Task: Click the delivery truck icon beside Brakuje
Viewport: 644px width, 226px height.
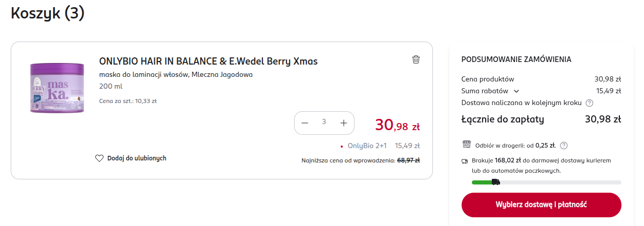Action: click(465, 161)
